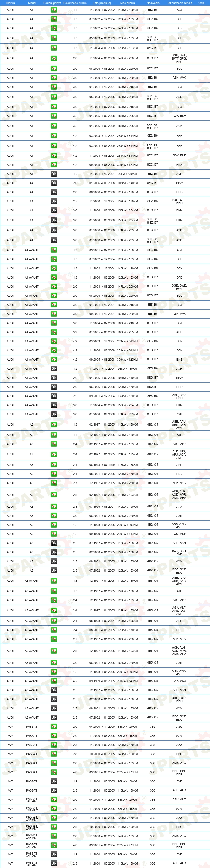
Task: Click engine code 'ASU, AUZ'
Action: [179, 799]
